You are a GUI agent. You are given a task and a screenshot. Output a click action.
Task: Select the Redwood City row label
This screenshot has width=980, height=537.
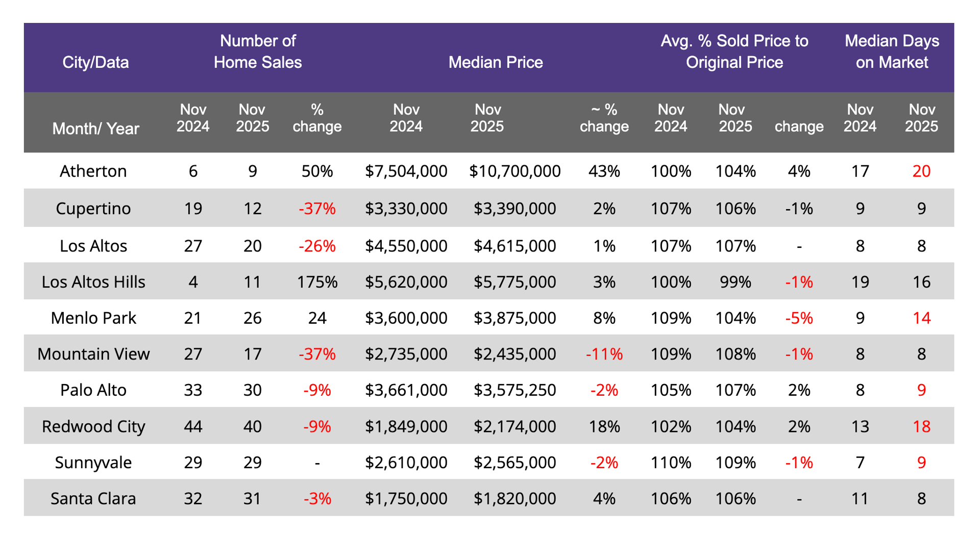pyautogui.click(x=93, y=426)
